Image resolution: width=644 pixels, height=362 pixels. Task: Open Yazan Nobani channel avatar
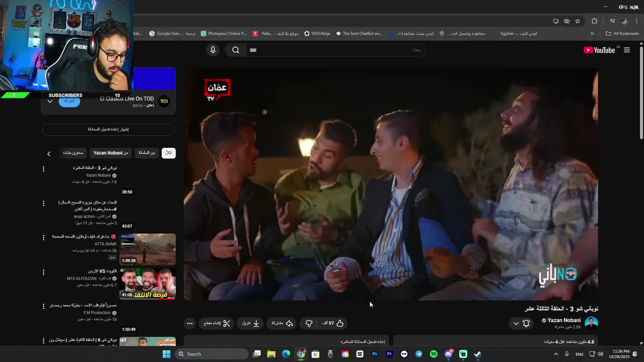pos(591,323)
